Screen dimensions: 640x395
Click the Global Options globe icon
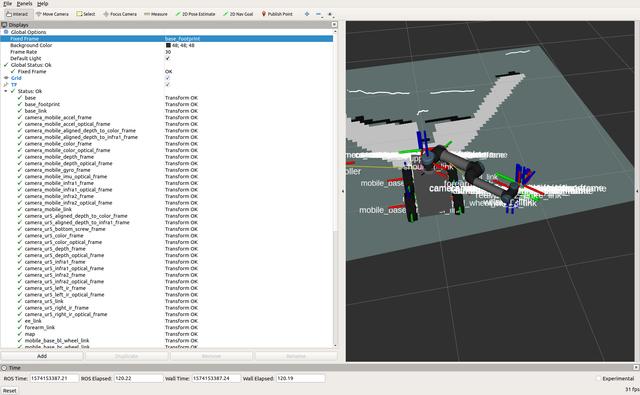pos(6,32)
